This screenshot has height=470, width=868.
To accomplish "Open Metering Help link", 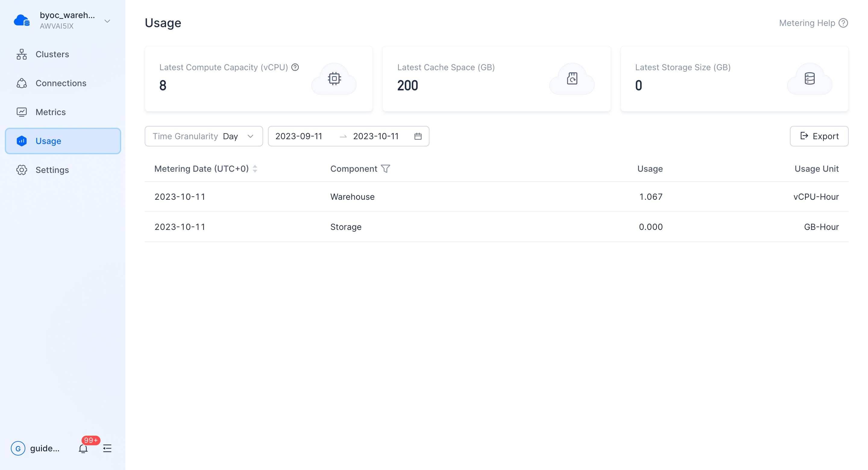I will [x=813, y=23].
